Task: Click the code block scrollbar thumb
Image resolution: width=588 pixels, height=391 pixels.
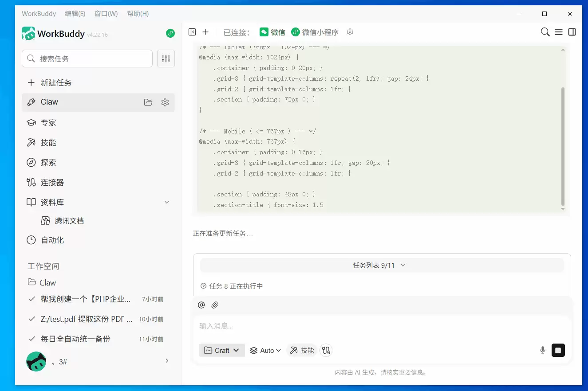Action: [563, 146]
